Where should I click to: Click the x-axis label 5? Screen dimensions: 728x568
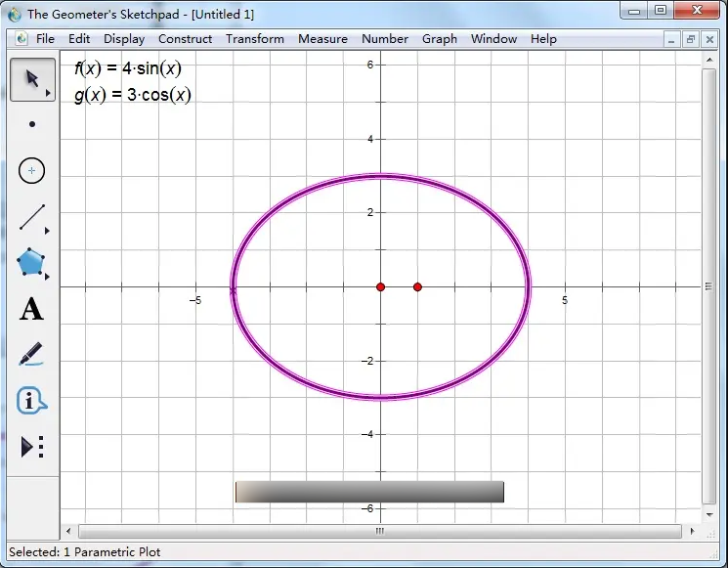tap(565, 300)
